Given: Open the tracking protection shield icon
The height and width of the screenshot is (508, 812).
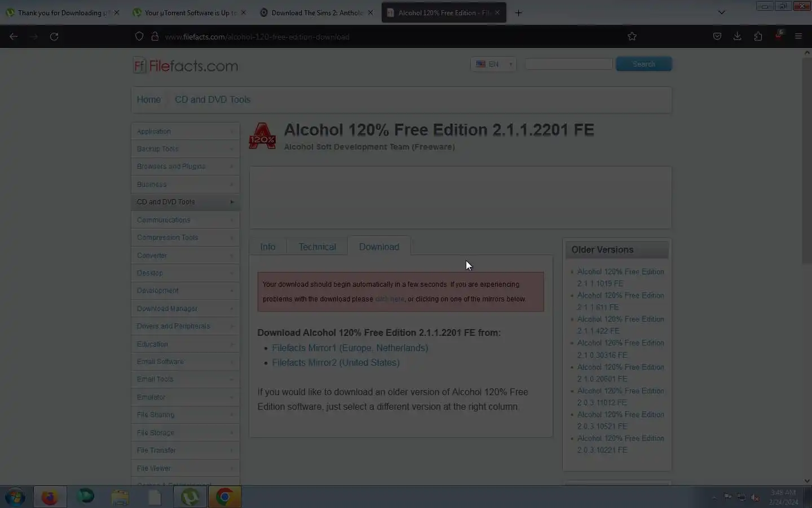Looking at the screenshot, I should click(x=139, y=37).
